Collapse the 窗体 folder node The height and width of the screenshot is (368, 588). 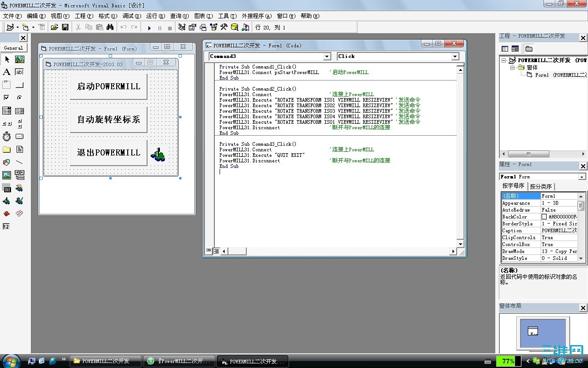coord(512,68)
